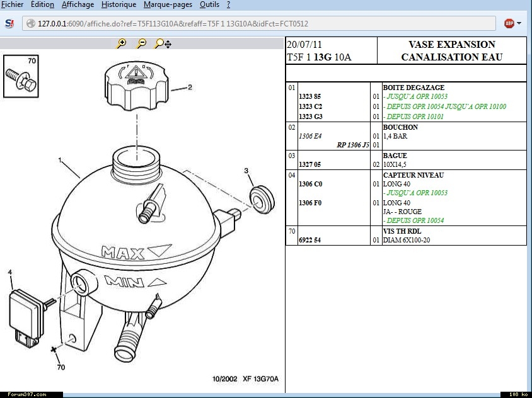
Task: Open the Affichage menu
Action: pos(78,4)
